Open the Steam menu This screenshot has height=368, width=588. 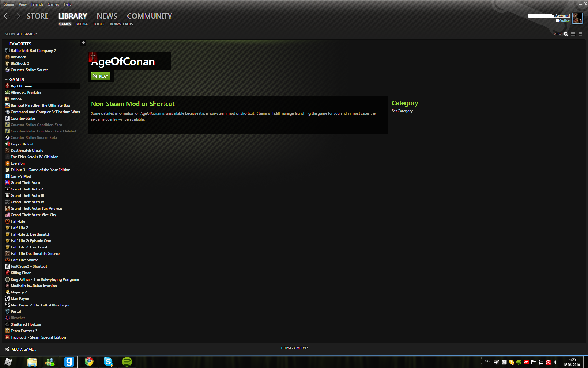(9, 4)
